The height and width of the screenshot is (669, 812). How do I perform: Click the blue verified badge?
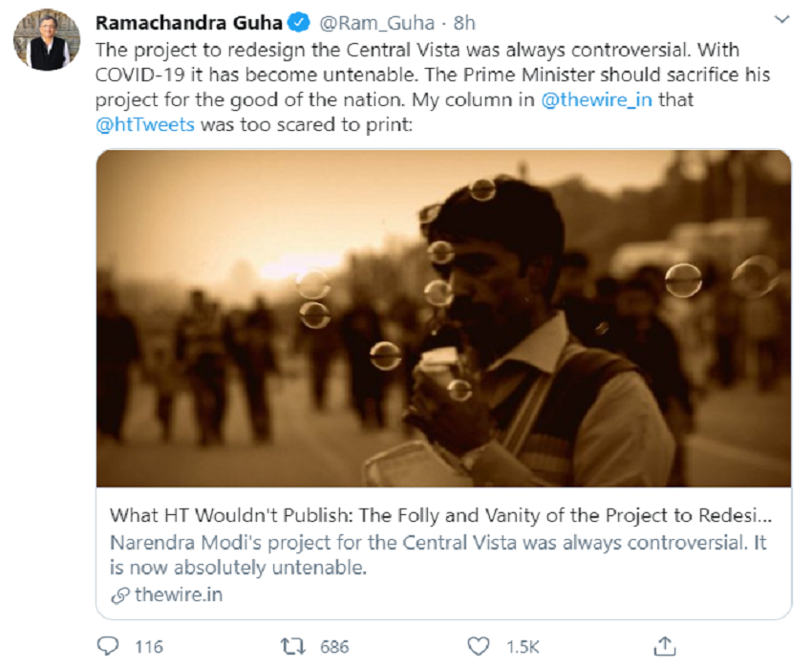297,23
